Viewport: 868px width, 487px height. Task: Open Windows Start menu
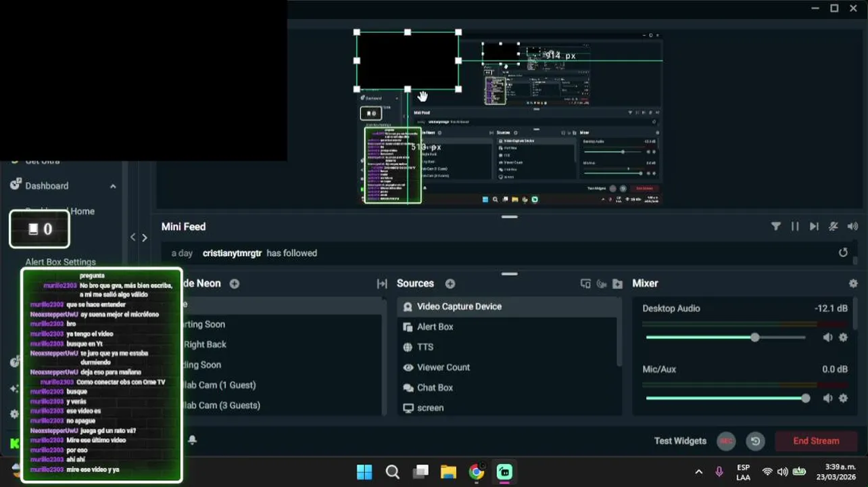coord(364,471)
